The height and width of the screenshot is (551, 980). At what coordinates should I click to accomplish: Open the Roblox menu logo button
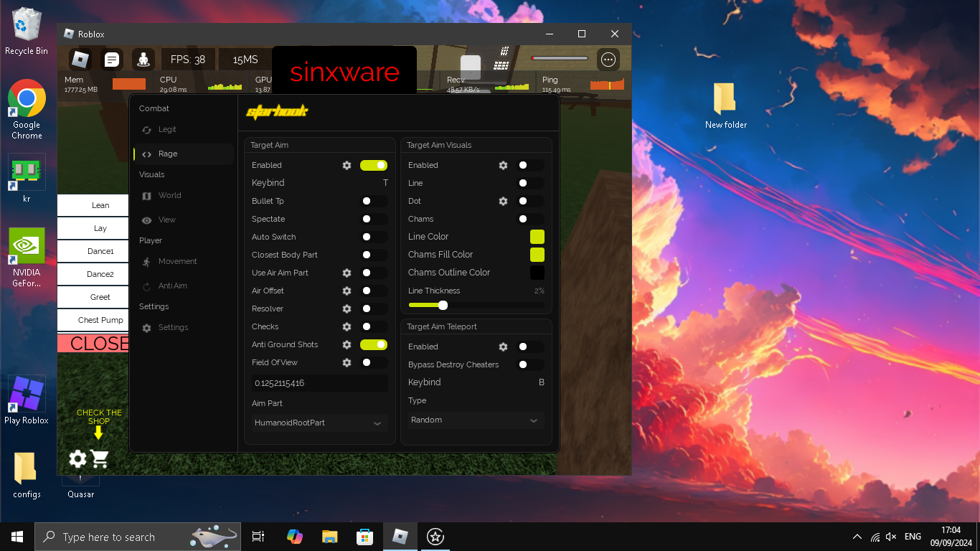80,60
